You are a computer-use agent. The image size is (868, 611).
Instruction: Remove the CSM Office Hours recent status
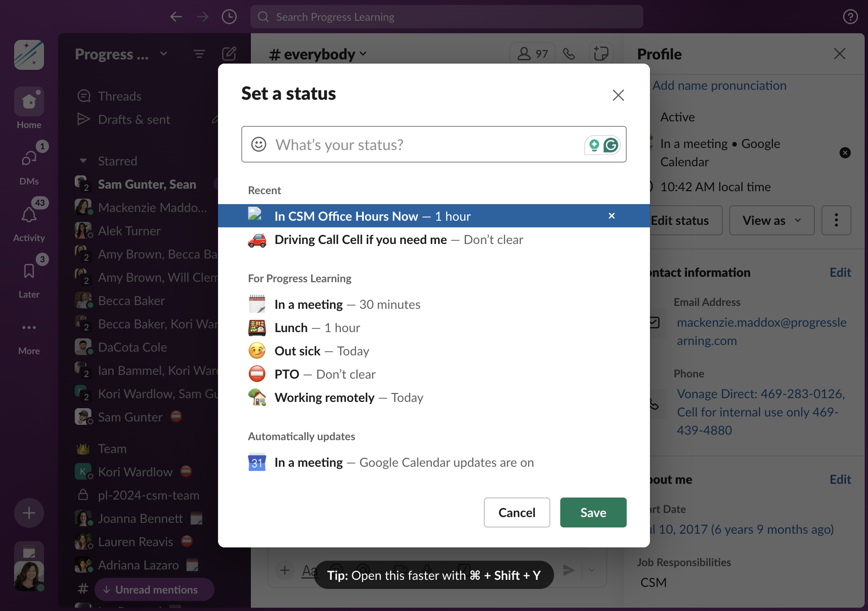[x=611, y=216]
